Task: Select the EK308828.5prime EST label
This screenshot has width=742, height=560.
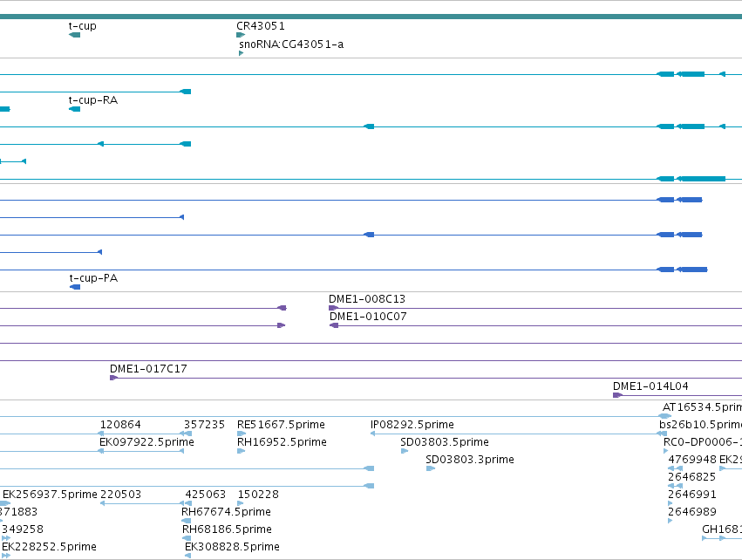Action: (x=232, y=547)
